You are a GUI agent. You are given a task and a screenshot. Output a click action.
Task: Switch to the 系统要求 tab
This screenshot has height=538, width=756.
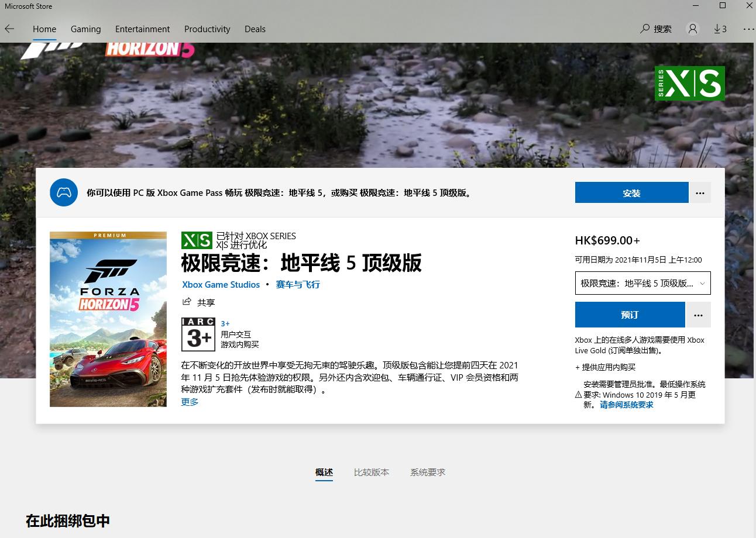427,472
